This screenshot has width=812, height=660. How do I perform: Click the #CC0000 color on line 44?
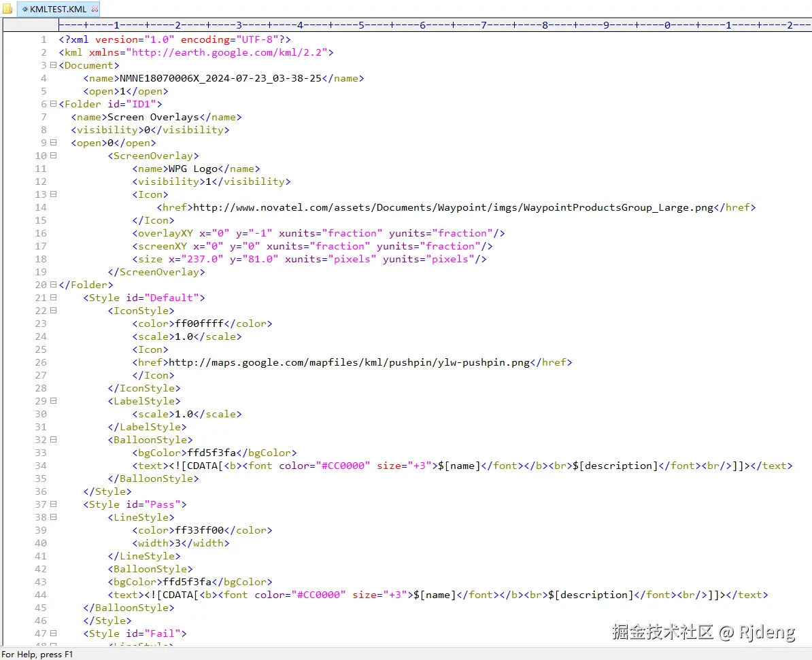tap(318, 595)
